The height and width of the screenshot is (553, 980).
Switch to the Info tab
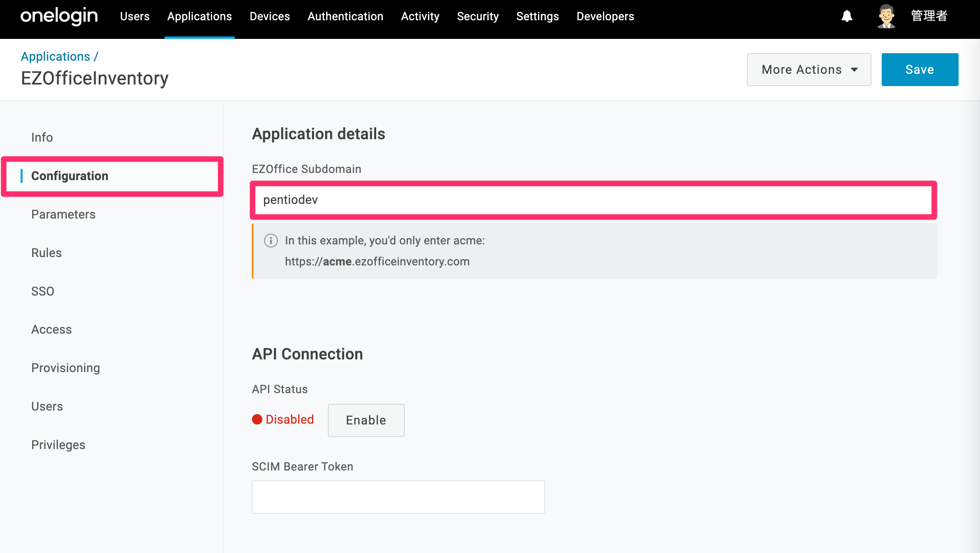42,137
